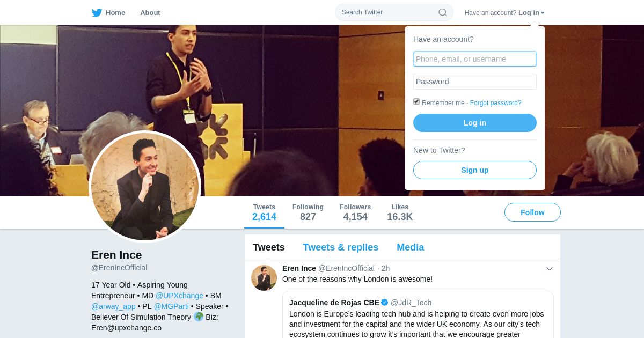Click the blue Log in button
Screen dimensions: 644x338
coord(475,123)
